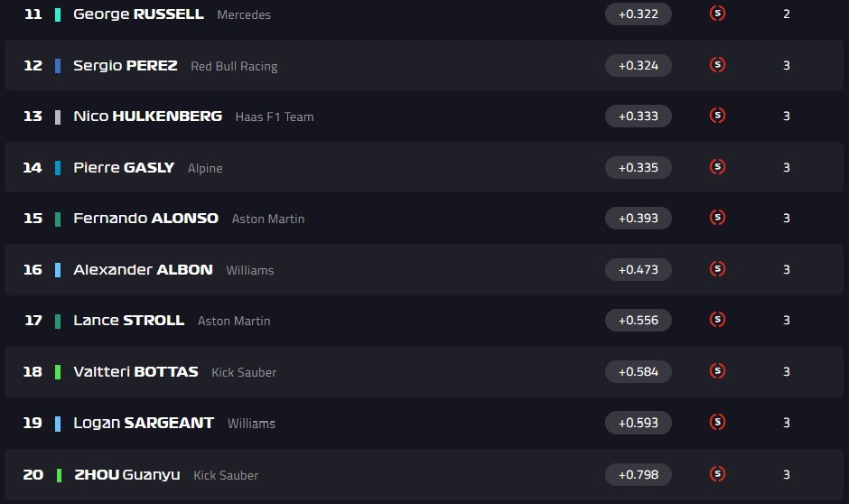Screen dimensions: 849x504
Task: Click the Kick Sauber label beside Bottas
Action: point(244,372)
